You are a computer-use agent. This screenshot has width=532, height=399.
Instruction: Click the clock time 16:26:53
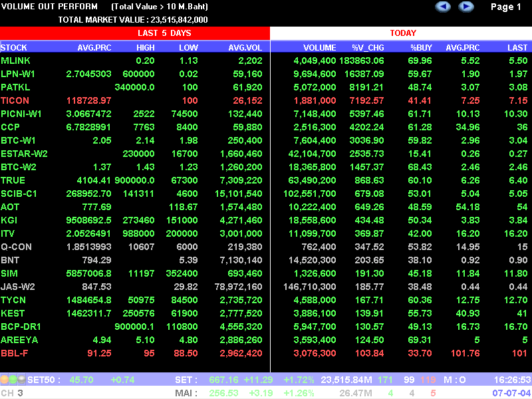click(x=511, y=380)
